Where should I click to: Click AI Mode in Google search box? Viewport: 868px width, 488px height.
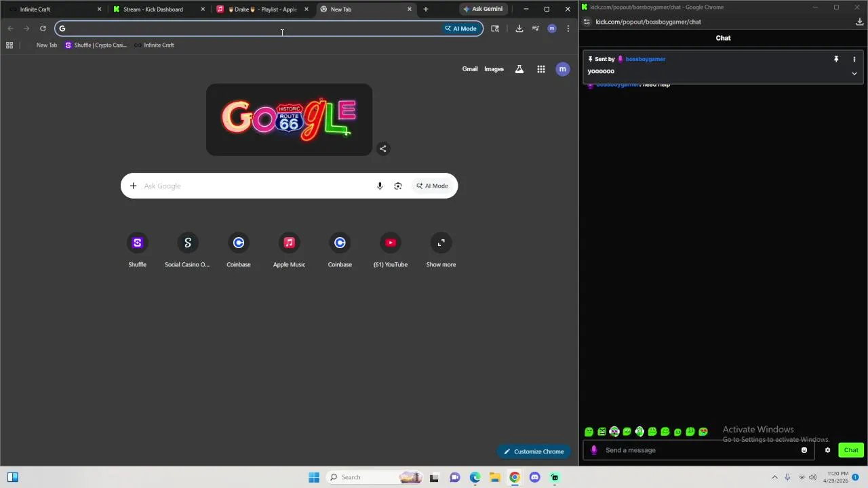433,186
